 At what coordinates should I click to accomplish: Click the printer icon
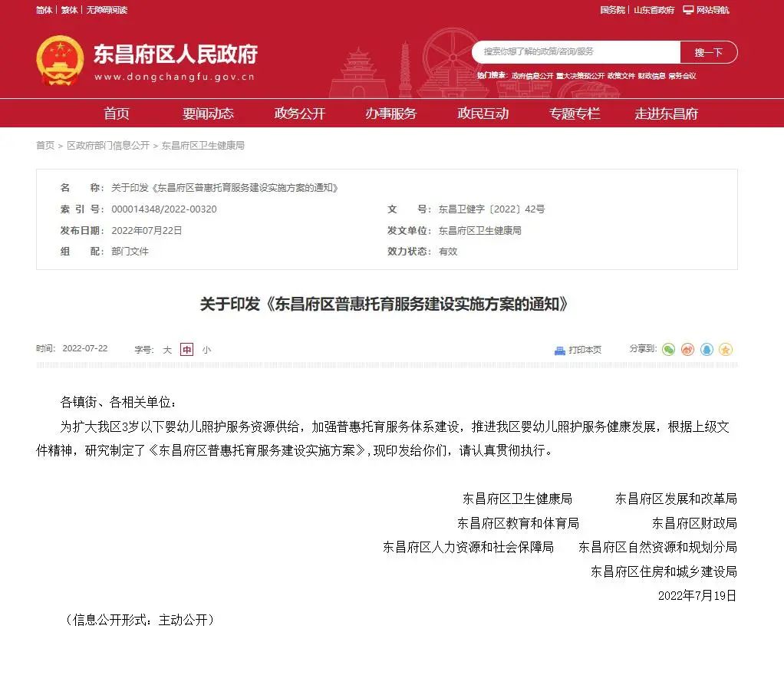click(x=559, y=350)
